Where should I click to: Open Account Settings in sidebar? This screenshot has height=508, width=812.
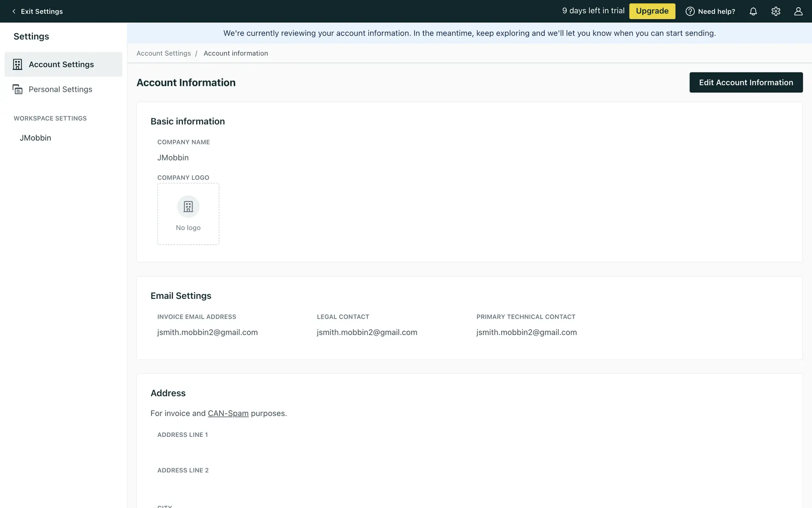pos(61,64)
